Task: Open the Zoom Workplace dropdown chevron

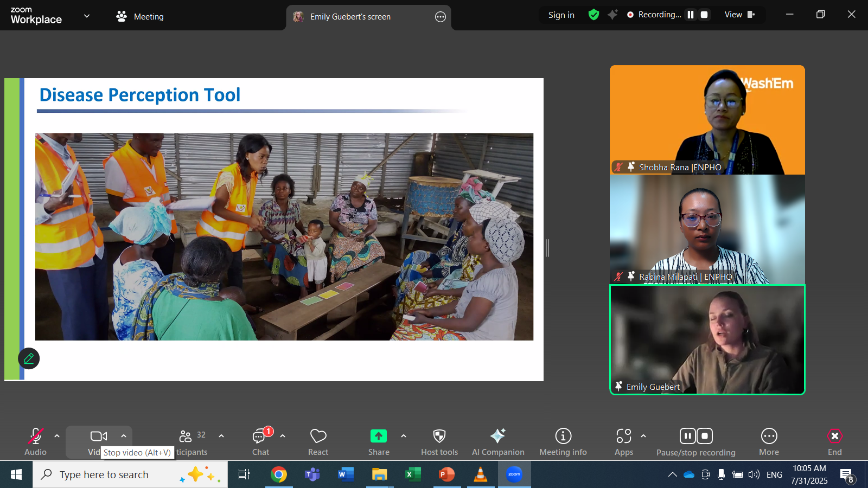Action: coord(87,16)
